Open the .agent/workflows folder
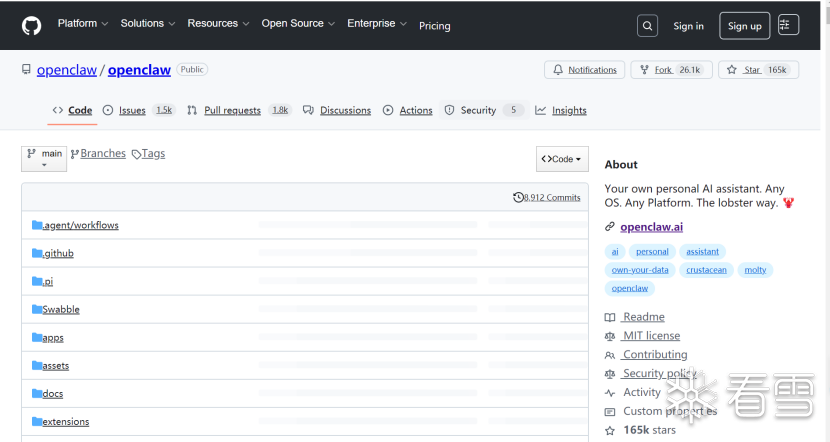Viewport: 830px width, 442px height. [80, 226]
